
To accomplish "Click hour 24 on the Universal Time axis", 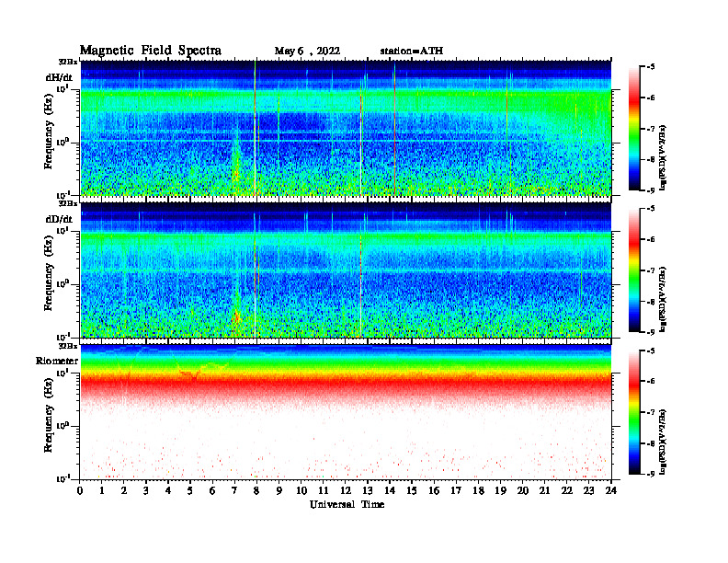I will (x=611, y=490).
